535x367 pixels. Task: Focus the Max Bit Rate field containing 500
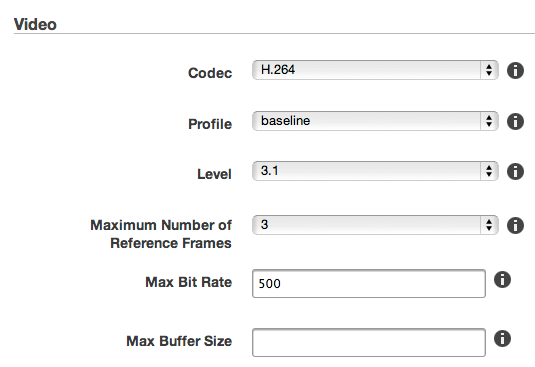tap(369, 283)
